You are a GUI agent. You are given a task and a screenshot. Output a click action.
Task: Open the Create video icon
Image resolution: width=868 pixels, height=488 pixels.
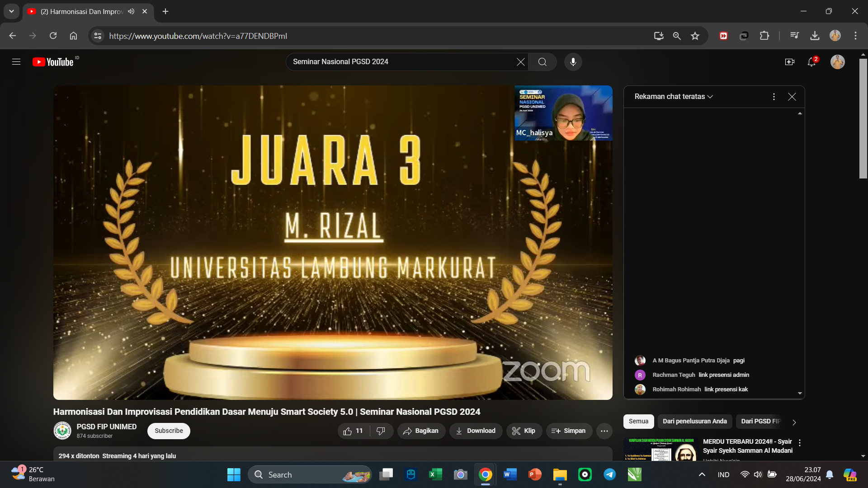point(790,62)
